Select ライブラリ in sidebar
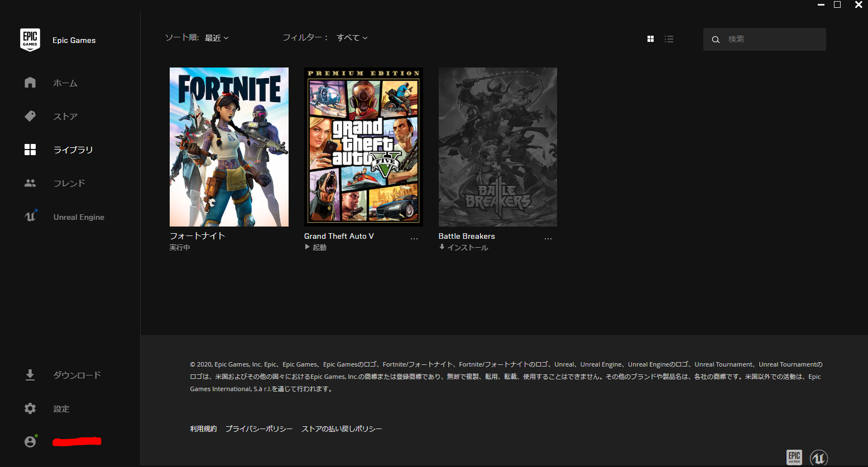The image size is (868, 467). click(73, 150)
